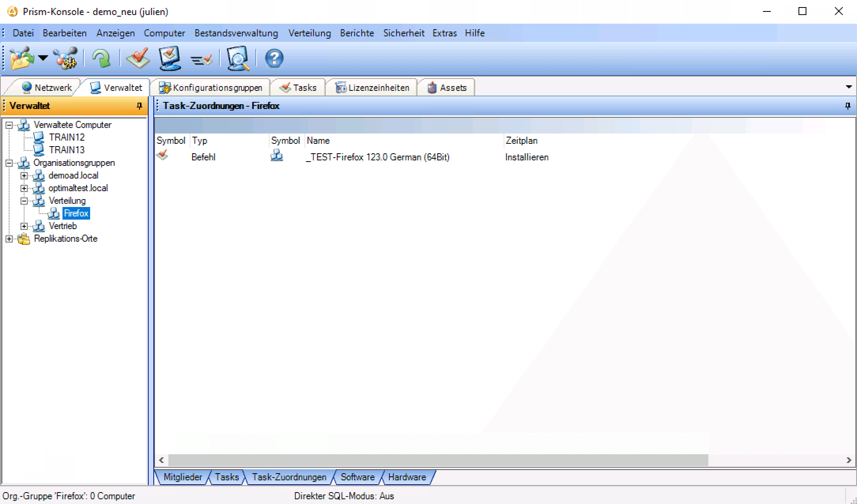This screenshot has width=857, height=504.
Task: Select the _TEST-Firefox 123.0 German task row
Action: point(378,157)
